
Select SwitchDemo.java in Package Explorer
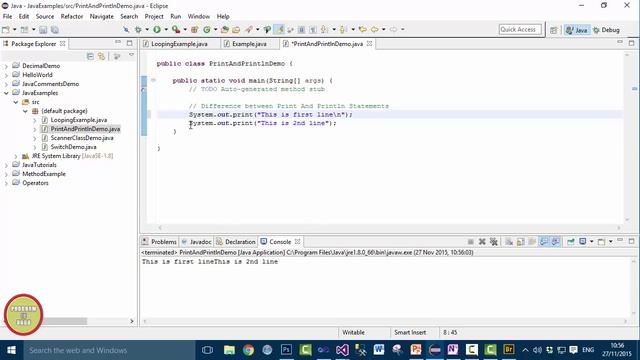73,147
